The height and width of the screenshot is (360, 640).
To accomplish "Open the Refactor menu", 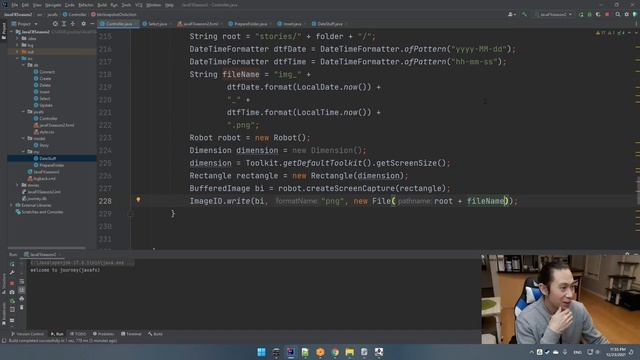I will click(x=86, y=5).
